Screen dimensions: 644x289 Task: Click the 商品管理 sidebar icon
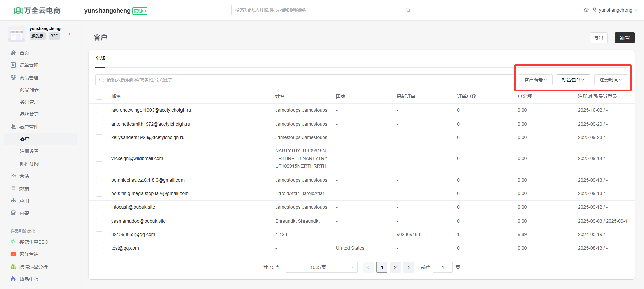[13, 77]
